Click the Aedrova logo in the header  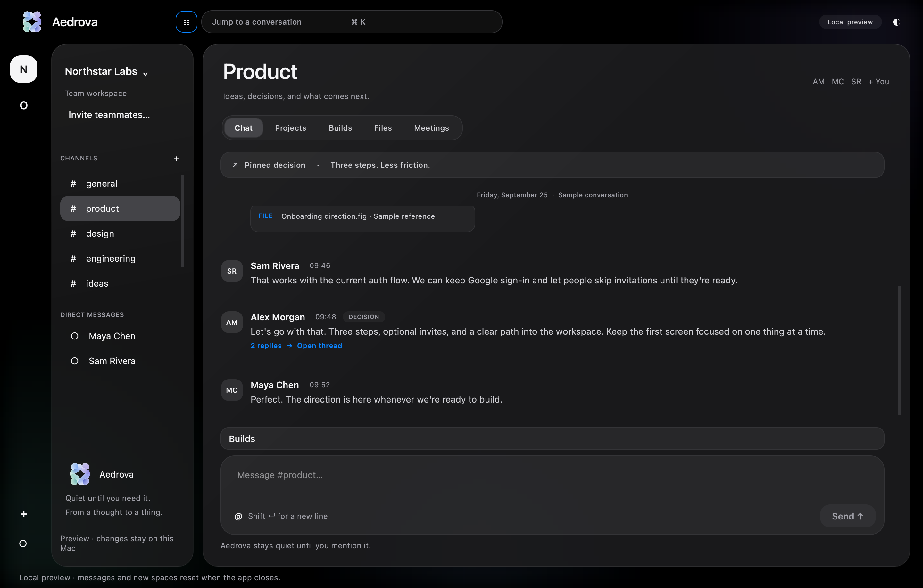point(32,22)
